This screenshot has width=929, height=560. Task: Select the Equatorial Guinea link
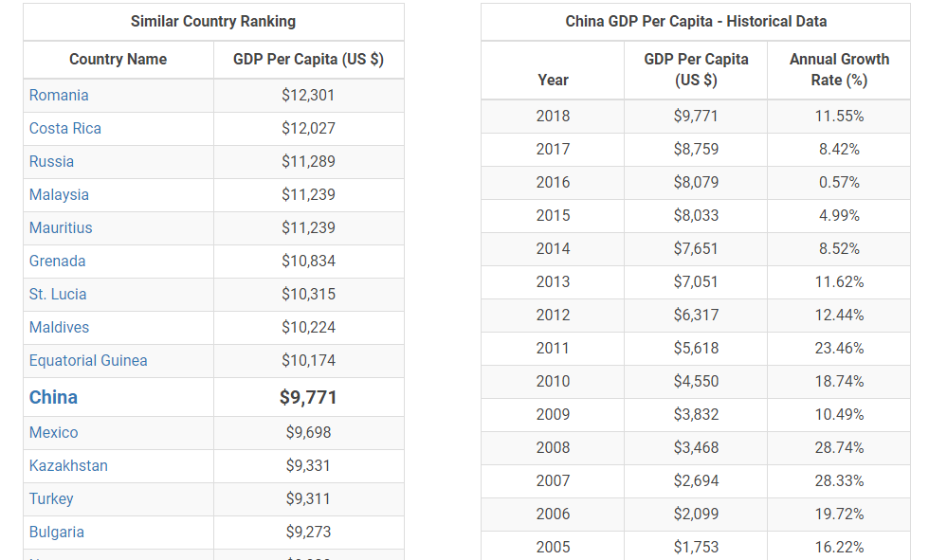[x=88, y=360]
